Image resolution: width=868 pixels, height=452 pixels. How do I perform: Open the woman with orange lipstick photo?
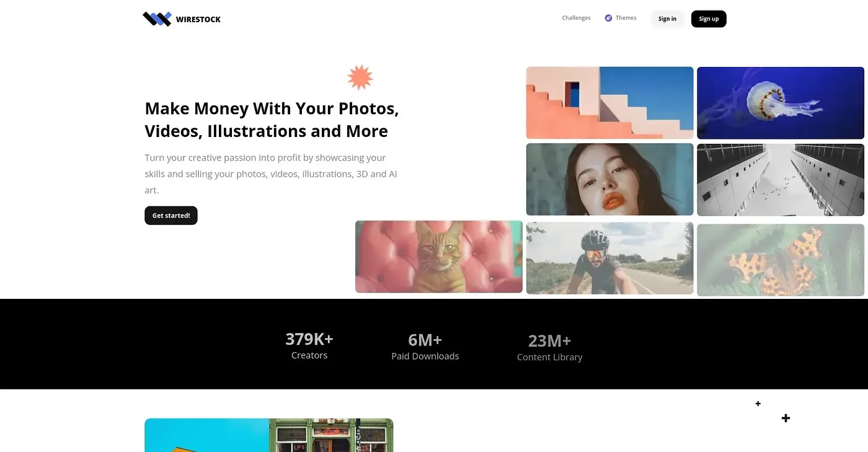pos(609,179)
